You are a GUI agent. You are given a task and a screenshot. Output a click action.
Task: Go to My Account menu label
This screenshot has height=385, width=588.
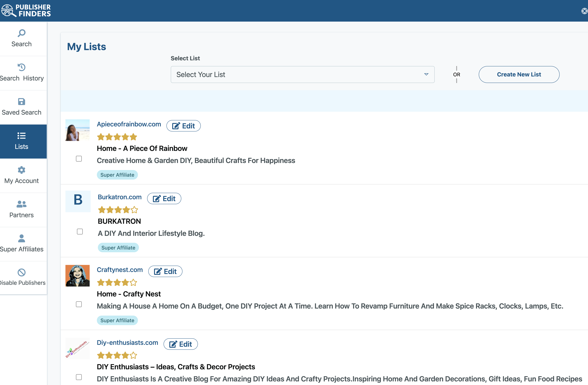[21, 181]
